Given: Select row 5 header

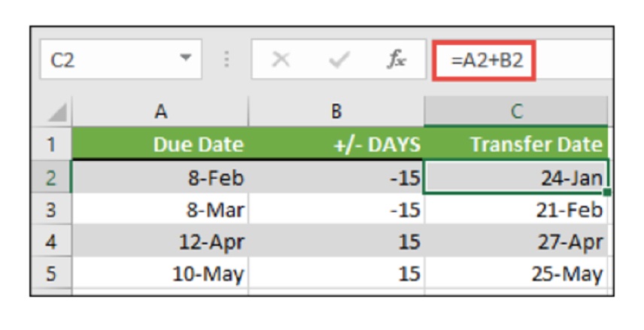Looking at the screenshot, I should (51, 274).
